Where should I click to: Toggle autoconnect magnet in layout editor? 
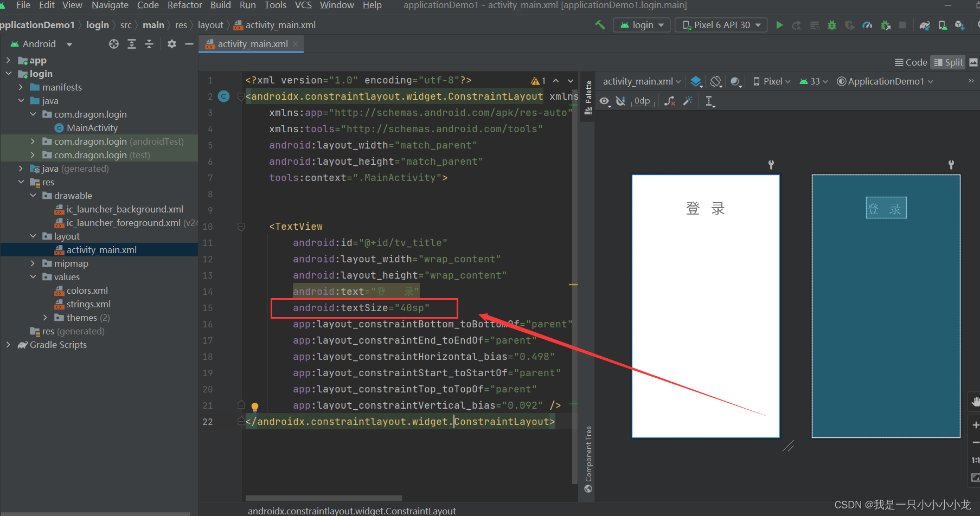pyautogui.click(x=621, y=101)
